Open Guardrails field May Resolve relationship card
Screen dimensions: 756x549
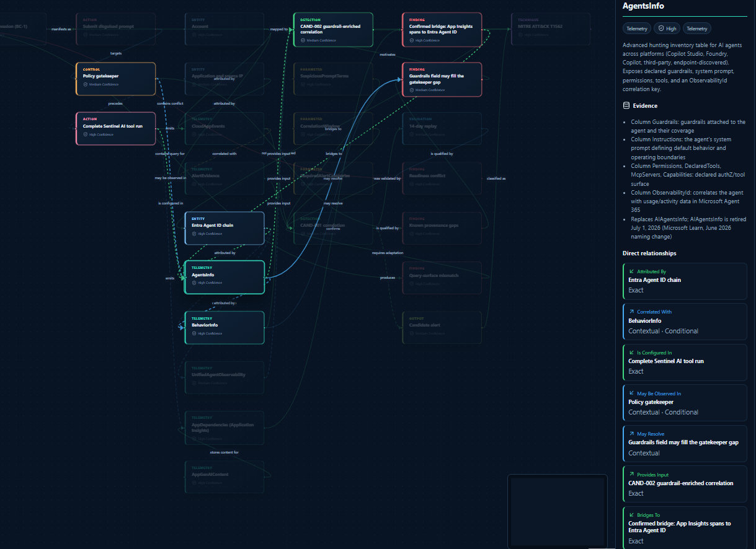pyautogui.click(x=685, y=444)
